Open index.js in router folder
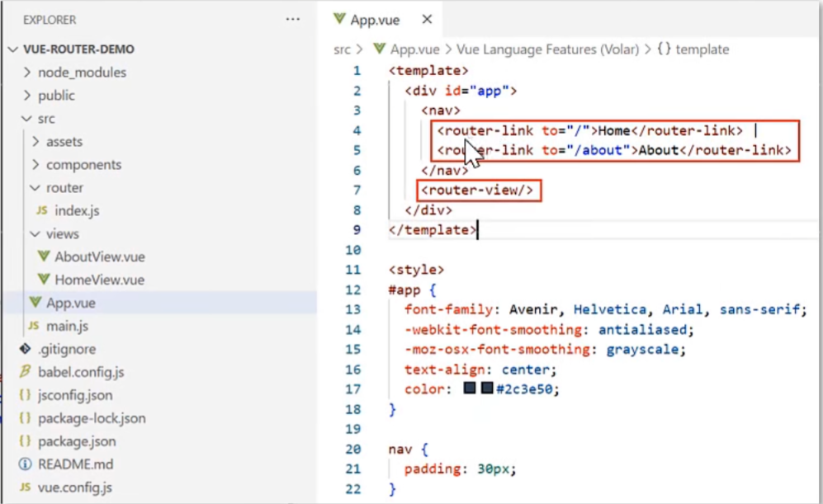The width and height of the screenshot is (823, 504). pyautogui.click(x=77, y=210)
